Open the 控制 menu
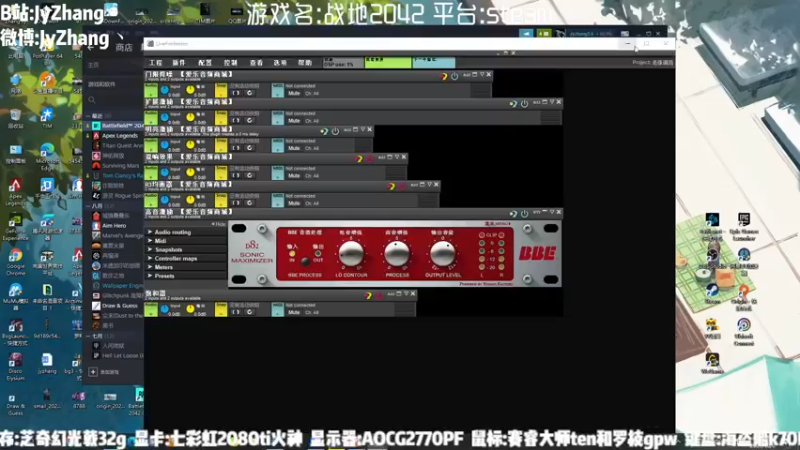 (231, 63)
